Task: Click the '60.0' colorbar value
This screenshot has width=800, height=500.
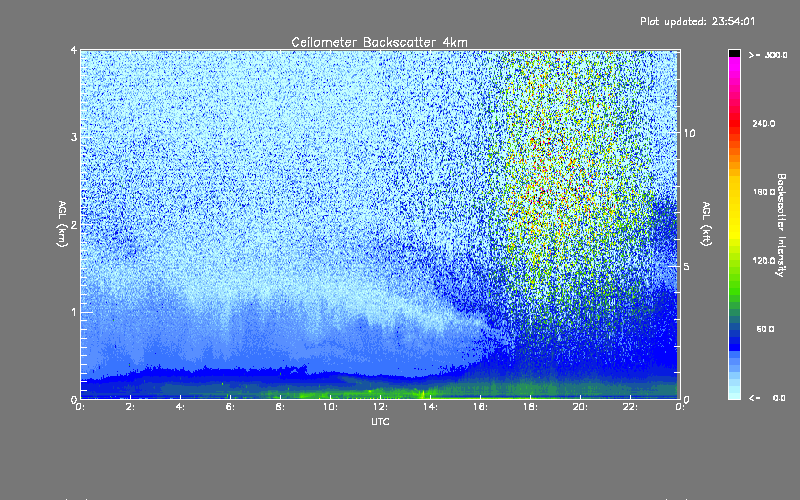Action: (765, 329)
